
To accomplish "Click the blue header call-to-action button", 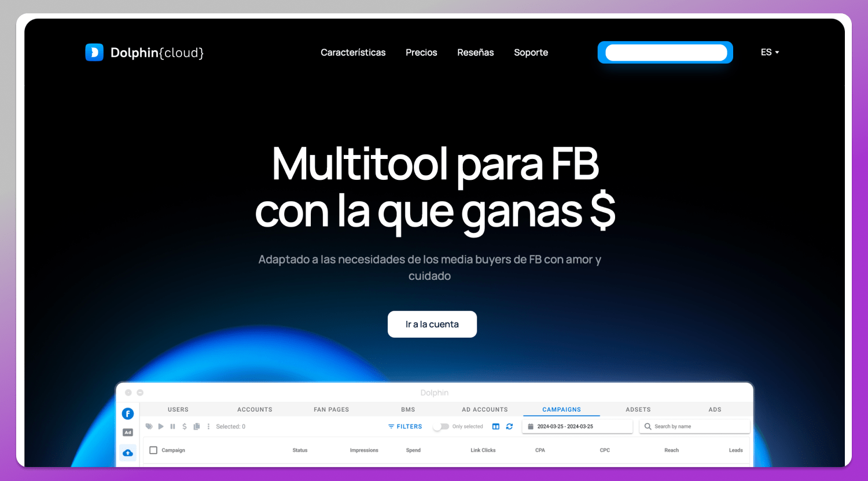I will (665, 53).
